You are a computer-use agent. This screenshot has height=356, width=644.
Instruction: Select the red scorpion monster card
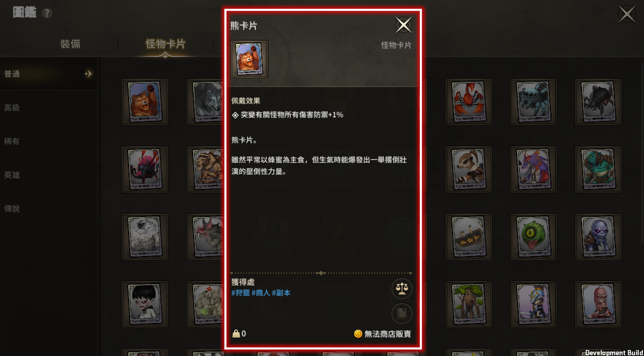(x=469, y=102)
